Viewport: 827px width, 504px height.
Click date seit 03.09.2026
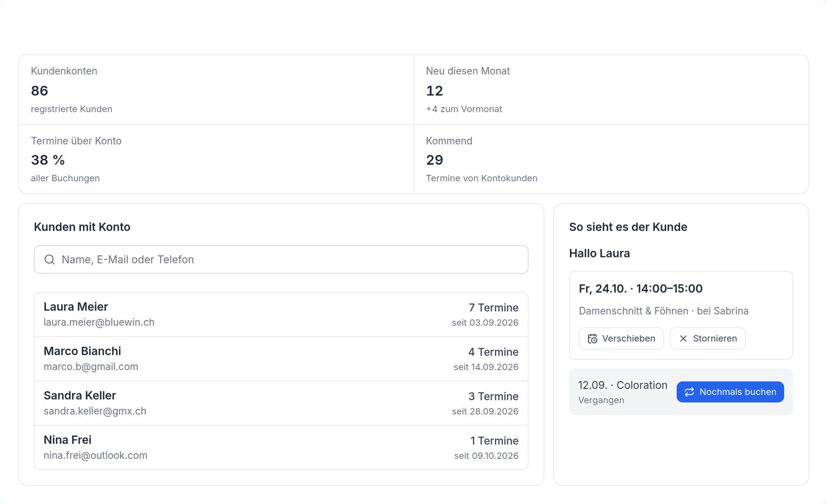(x=485, y=323)
